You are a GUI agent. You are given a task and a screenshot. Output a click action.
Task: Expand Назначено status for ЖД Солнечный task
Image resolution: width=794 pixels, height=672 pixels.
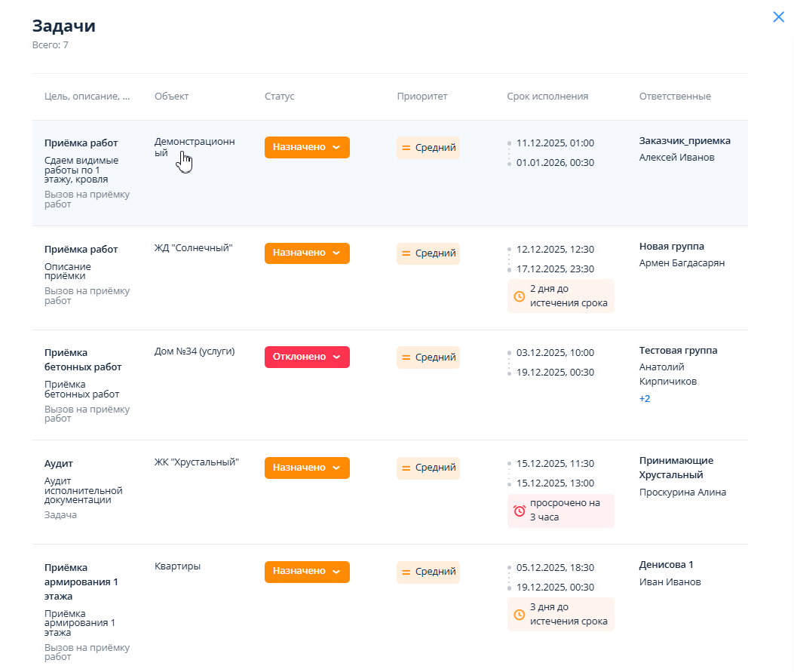(307, 253)
